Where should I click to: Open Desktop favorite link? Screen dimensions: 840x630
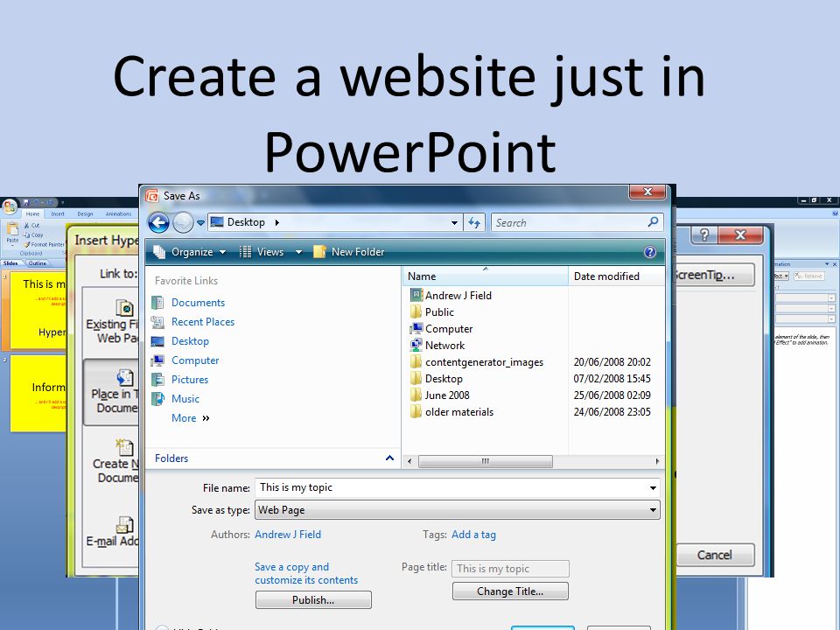click(190, 341)
